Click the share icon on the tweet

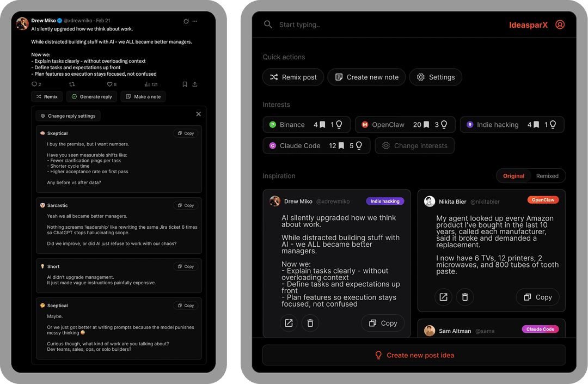tap(195, 84)
